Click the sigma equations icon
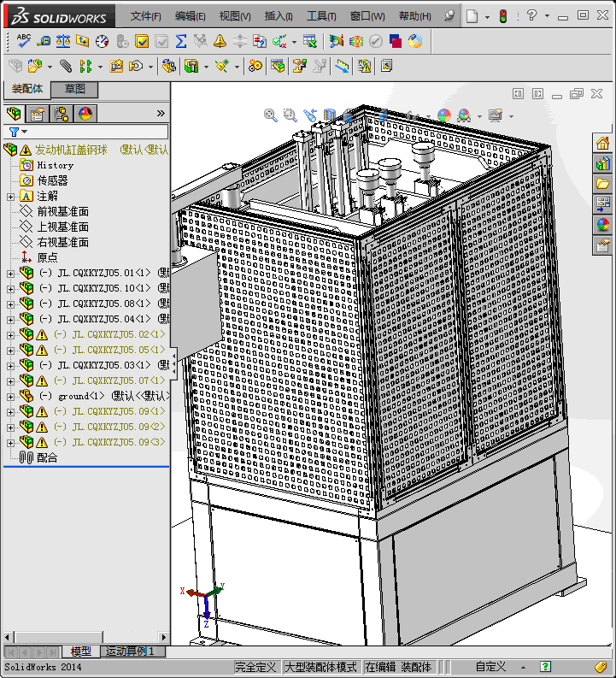This screenshot has height=678, width=616. pos(181,40)
